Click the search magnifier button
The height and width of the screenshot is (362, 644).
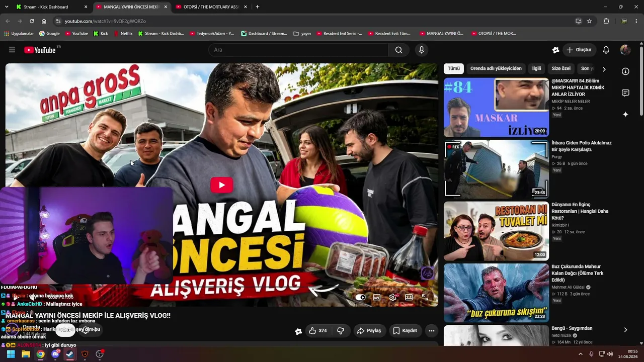point(398,50)
